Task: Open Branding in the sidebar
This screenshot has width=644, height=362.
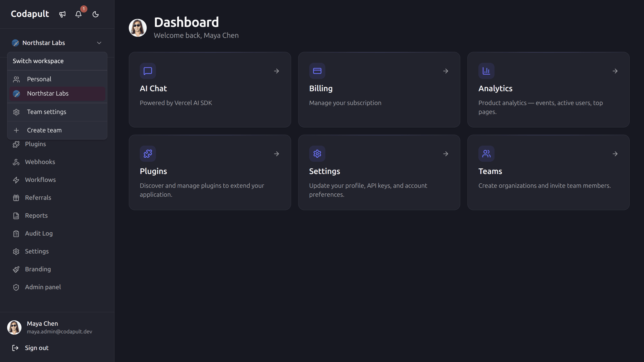Action: (x=57, y=269)
